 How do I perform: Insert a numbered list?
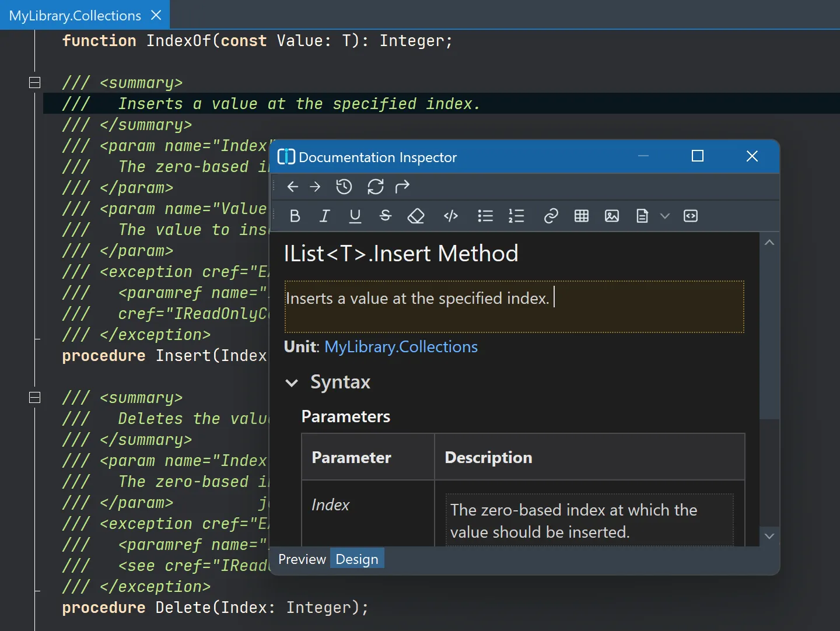pos(516,216)
